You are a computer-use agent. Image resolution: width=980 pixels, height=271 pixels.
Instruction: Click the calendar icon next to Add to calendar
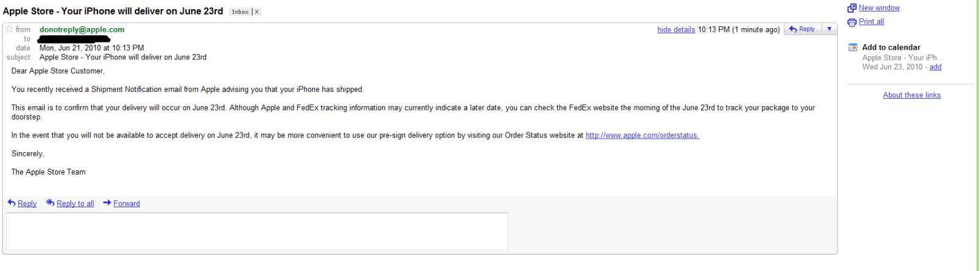[853, 47]
